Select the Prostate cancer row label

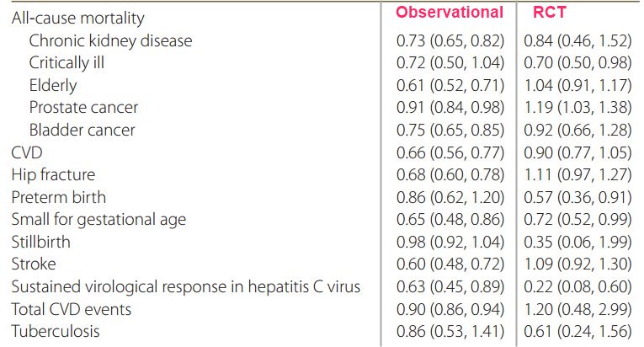[83, 108]
